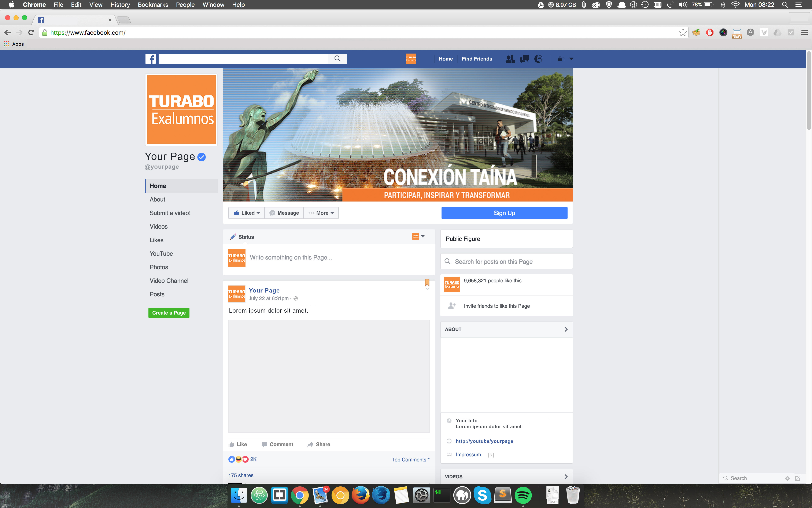Screen dimensions: 812x508
Task: Open friend requests icon in Facebook header
Action: click(x=510, y=59)
